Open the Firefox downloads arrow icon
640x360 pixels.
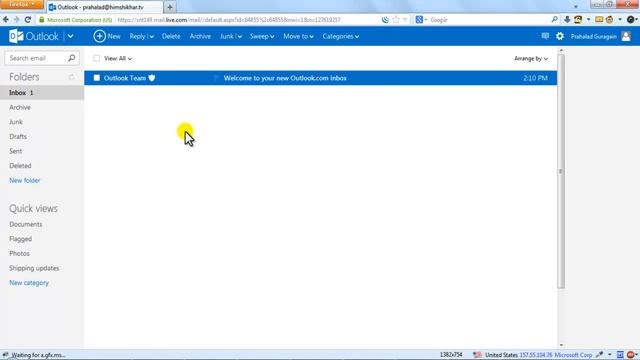click(567, 20)
